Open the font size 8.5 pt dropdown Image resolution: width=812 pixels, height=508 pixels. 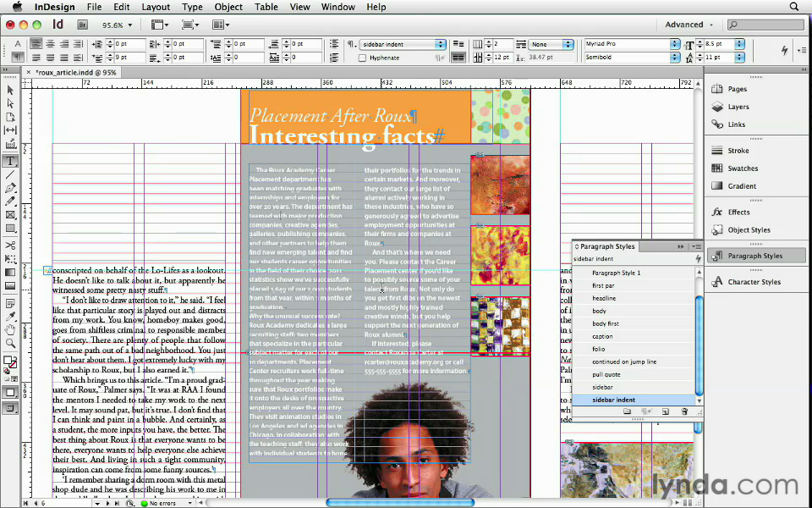pyautogui.click(x=740, y=44)
